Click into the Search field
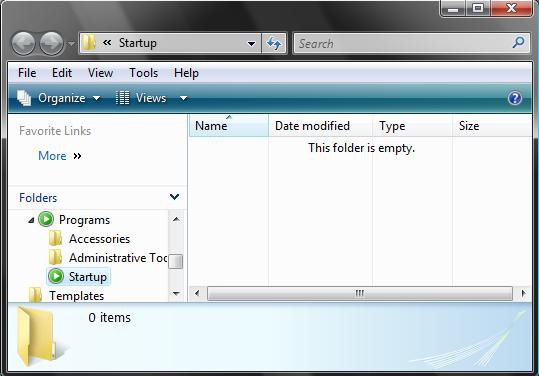This screenshot has width=539, height=376. click(x=411, y=44)
